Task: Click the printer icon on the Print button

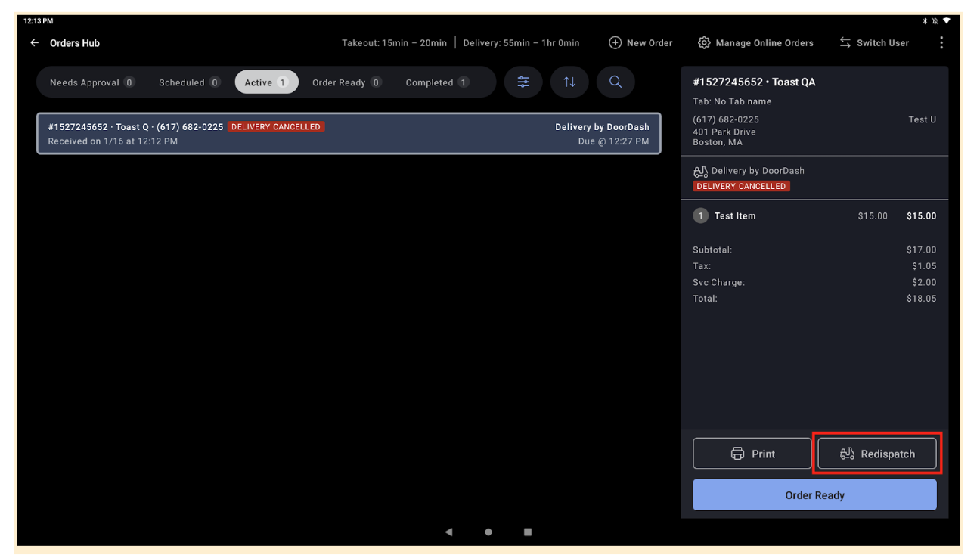Action: tap(737, 453)
